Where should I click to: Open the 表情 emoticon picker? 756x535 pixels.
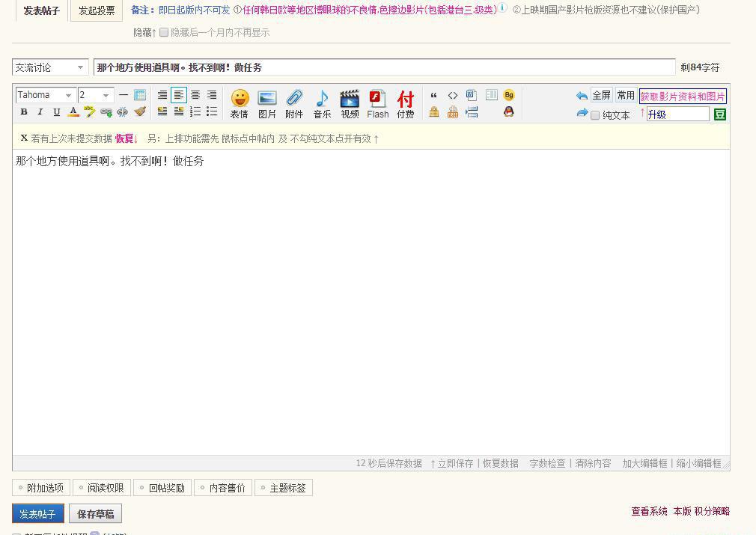(240, 103)
